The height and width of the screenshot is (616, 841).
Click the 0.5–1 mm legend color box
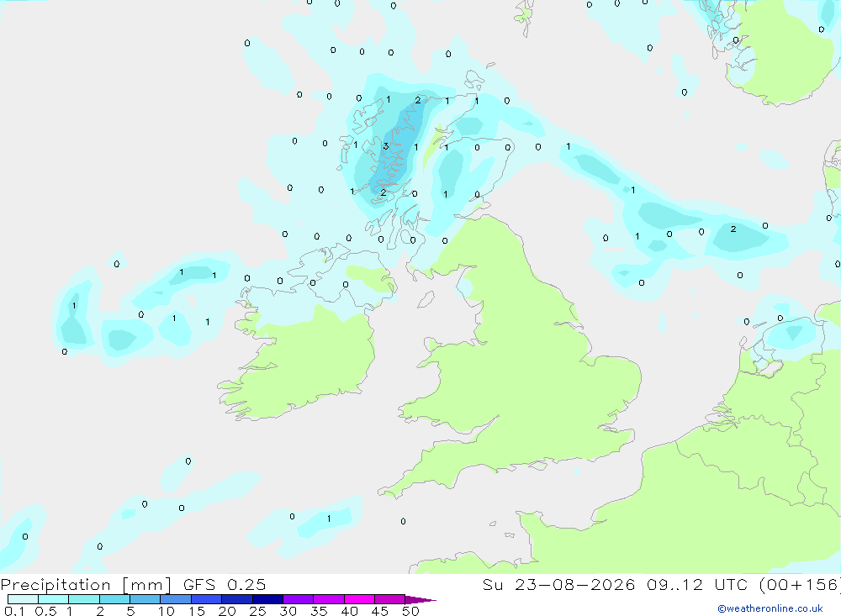[54, 599]
